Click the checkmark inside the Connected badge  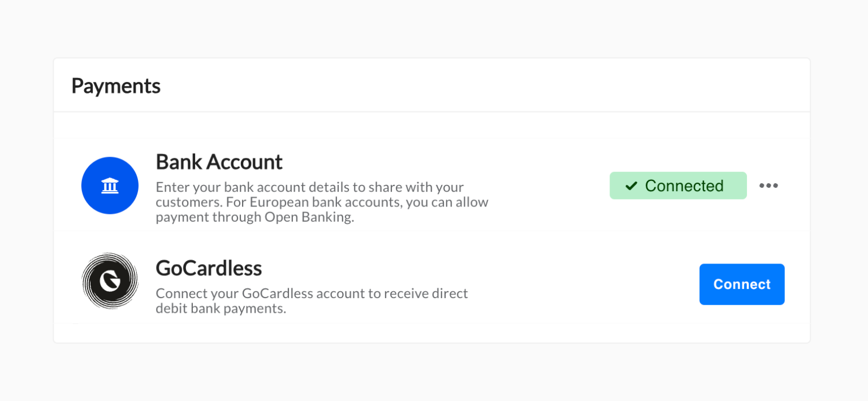coord(631,186)
